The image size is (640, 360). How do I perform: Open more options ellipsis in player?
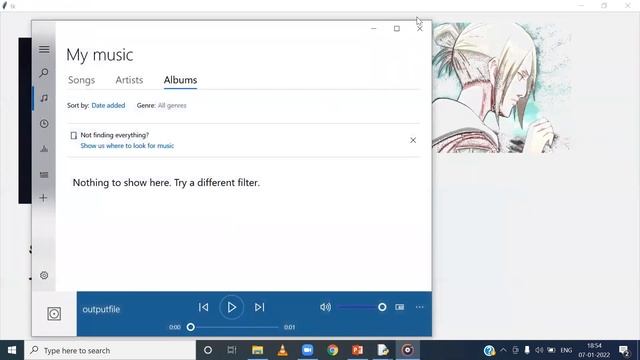(420, 307)
